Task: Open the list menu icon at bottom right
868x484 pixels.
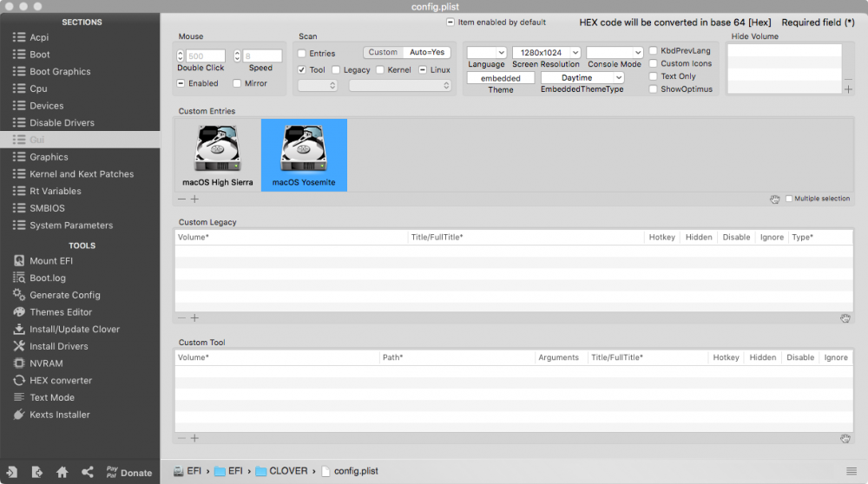Action: tap(852, 471)
